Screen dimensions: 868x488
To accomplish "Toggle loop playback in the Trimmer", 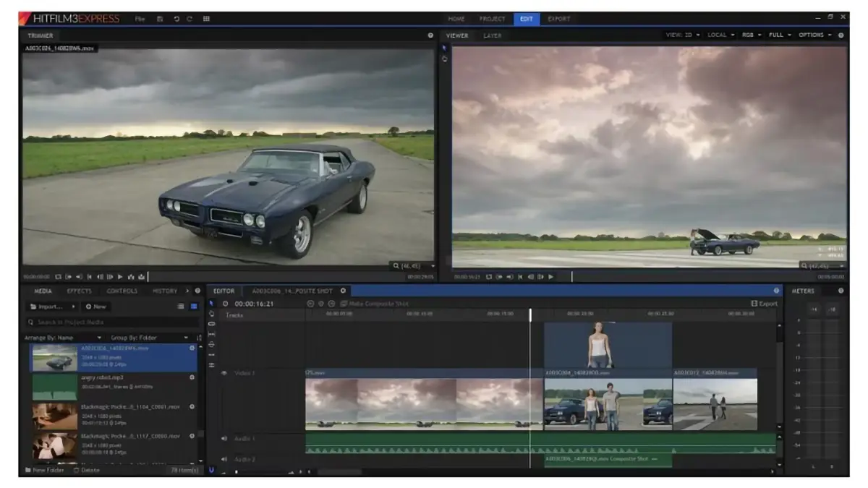I will [59, 277].
